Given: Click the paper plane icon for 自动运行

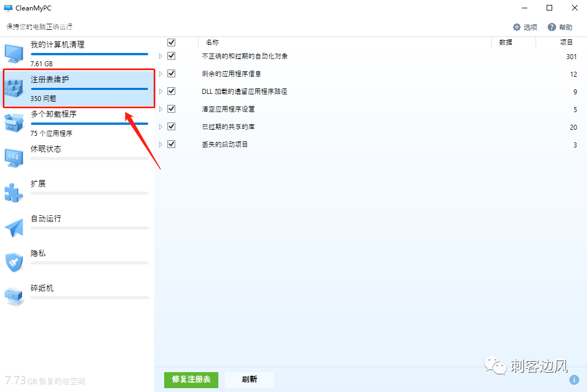Looking at the screenshot, I should 14,227.
